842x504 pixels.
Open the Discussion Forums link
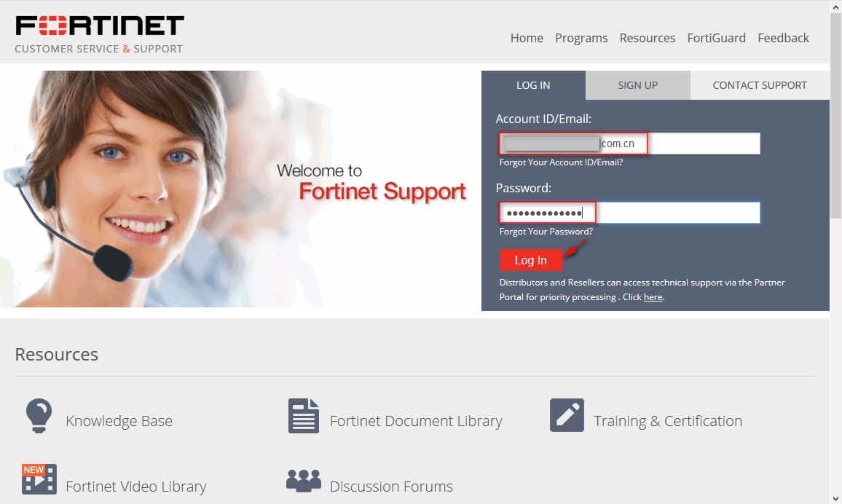(x=391, y=487)
